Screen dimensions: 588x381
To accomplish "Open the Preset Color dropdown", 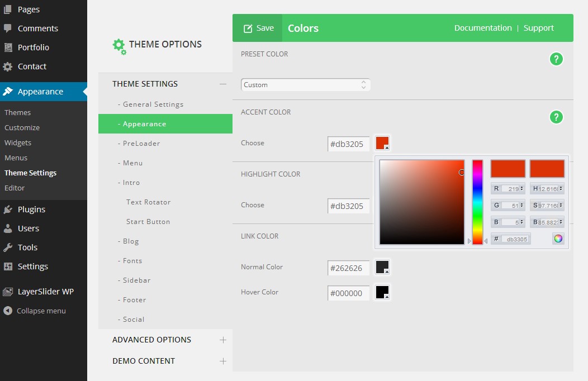I will coord(305,85).
